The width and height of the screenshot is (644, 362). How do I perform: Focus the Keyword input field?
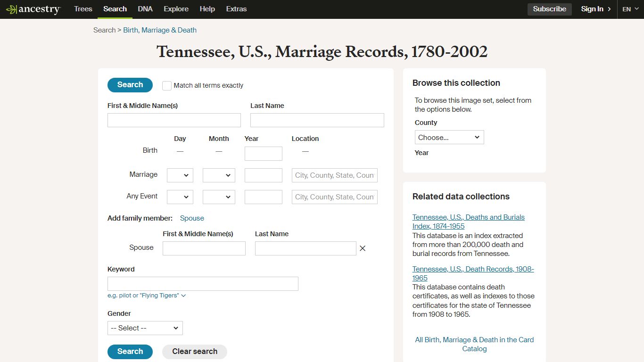coord(203,284)
